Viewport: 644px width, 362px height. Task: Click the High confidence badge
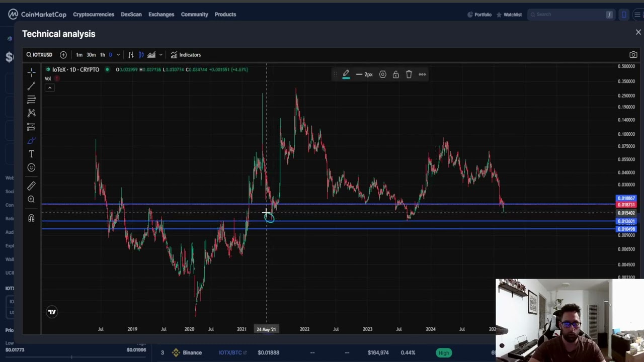[x=444, y=353]
